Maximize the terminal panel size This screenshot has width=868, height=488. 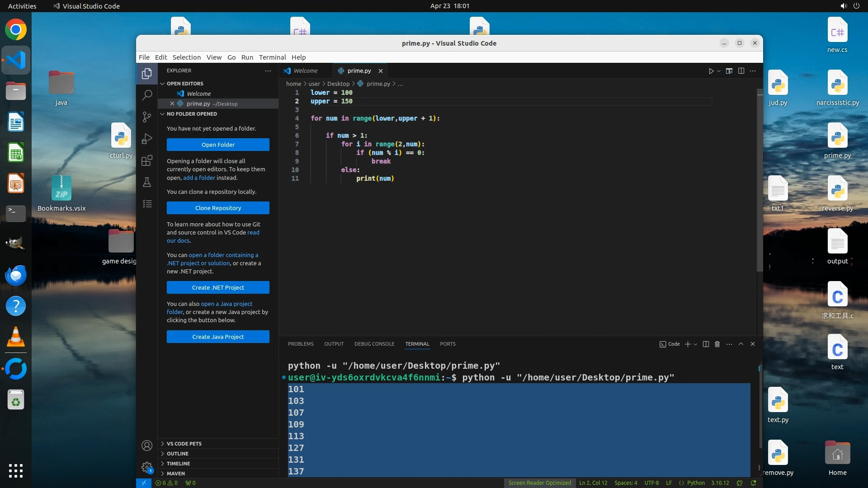(741, 344)
